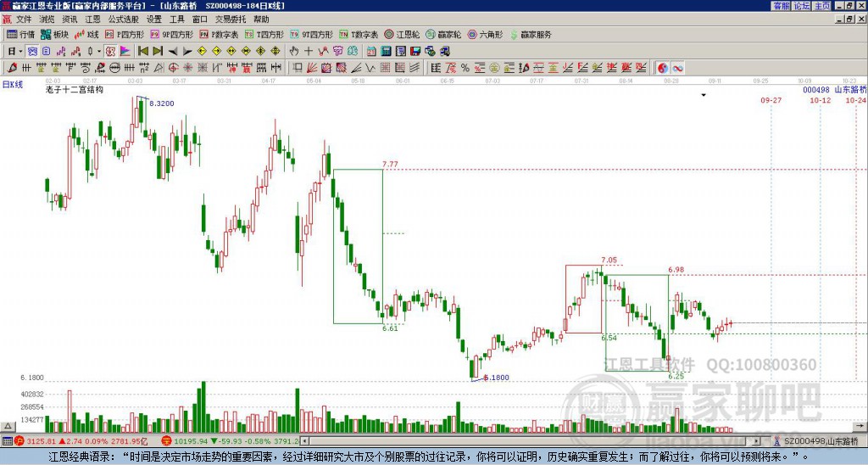
Task: Click the 论坛 button in title bar
Action: (x=801, y=6)
